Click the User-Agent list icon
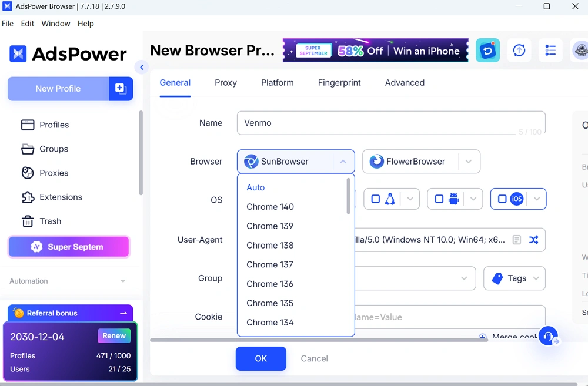This screenshot has height=386, width=588. point(517,240)
